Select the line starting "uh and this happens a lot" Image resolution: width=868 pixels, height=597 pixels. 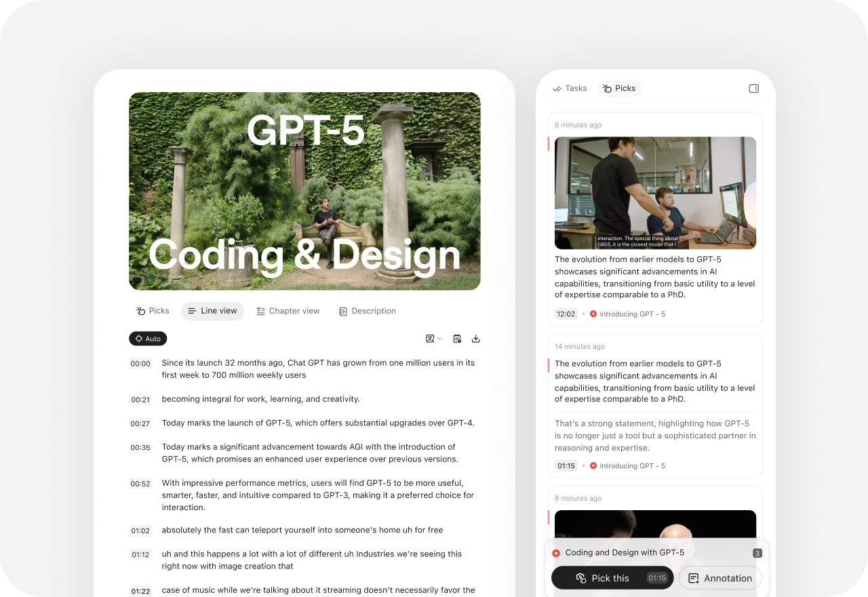(312, 560)
